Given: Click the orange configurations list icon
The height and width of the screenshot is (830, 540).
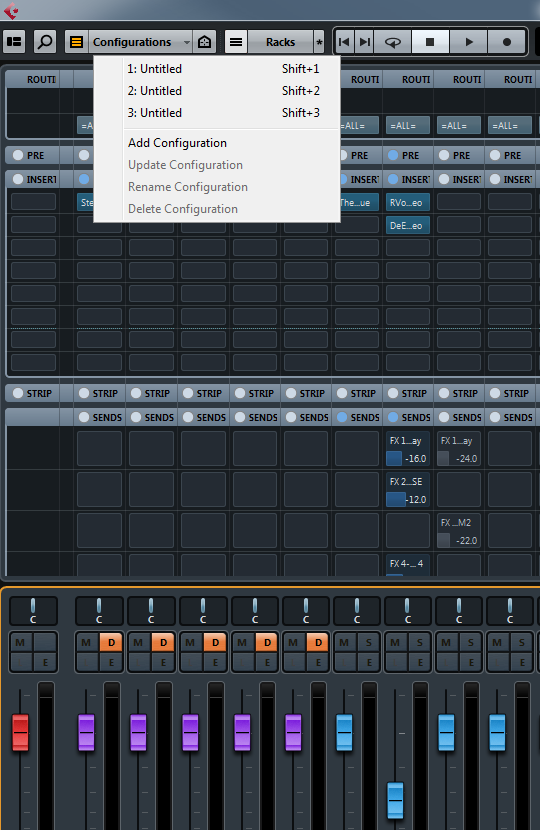Looking at the screenshot, I should point(76,42).
